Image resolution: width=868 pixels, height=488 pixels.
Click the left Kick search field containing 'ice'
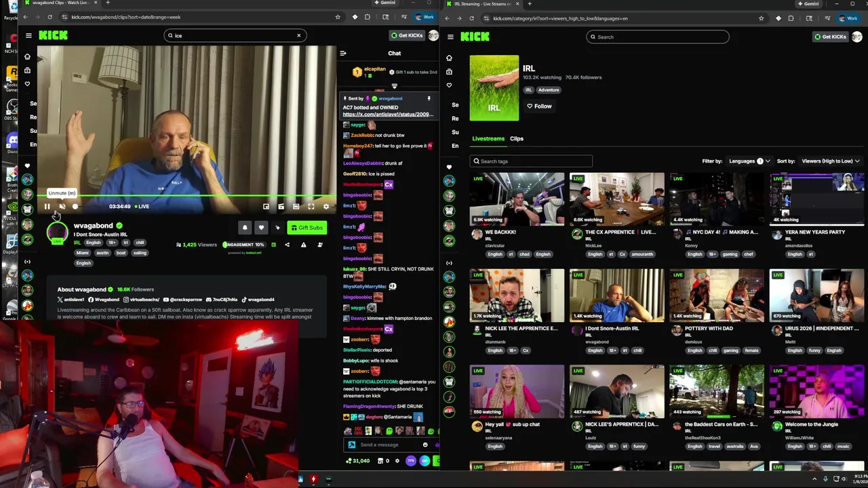pyautogui.click(x=234, y=35)
